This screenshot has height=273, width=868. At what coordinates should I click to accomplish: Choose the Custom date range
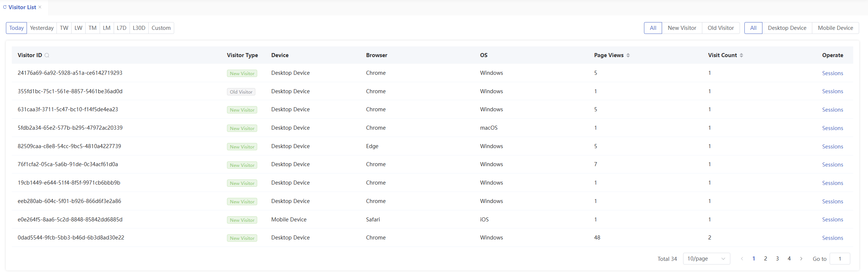coord(161,28)
